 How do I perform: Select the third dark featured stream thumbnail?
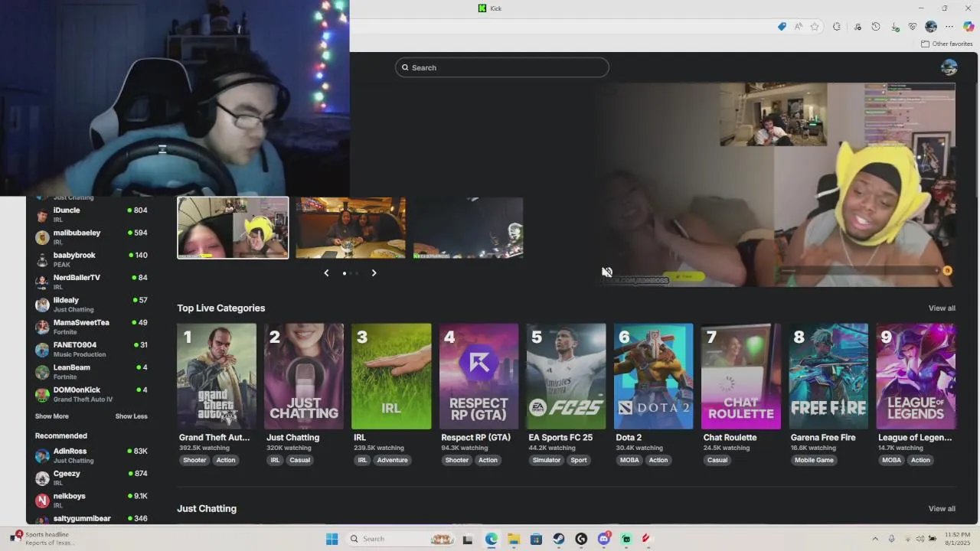[x=469, y=228]
